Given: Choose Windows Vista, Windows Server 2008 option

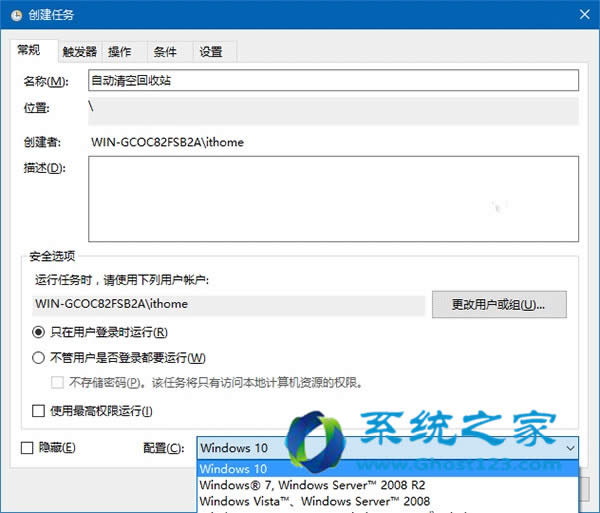Looking at the screenshot, I should click(388, 501).
